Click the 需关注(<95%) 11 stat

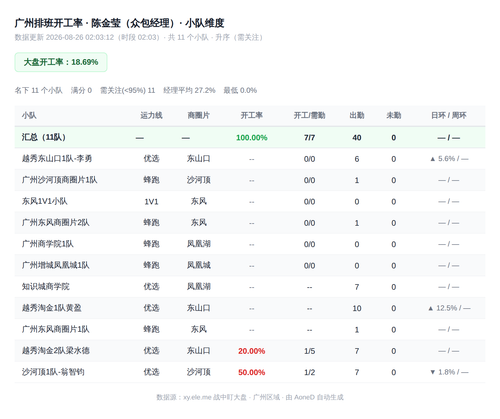128,90
